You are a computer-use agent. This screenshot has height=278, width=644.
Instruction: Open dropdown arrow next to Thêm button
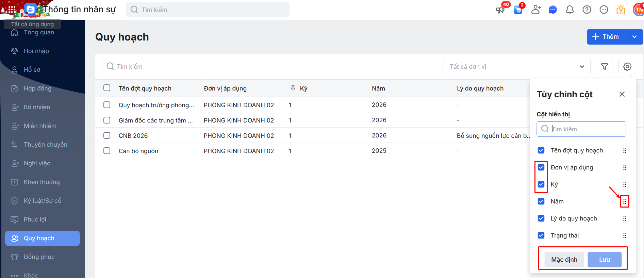click(x=634, y=37)
